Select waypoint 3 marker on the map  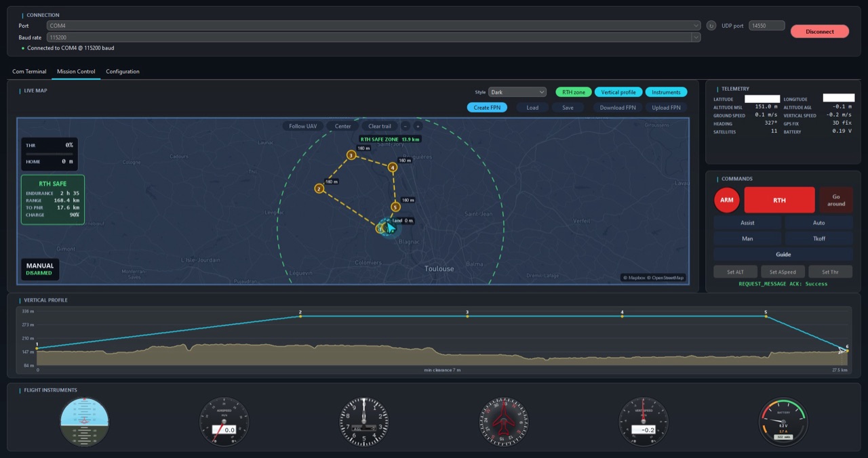pyautogui.click(x=351, y=155)
